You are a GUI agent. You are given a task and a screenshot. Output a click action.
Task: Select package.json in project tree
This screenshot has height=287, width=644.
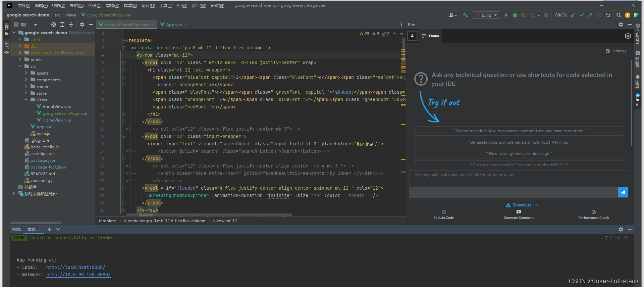43,160
